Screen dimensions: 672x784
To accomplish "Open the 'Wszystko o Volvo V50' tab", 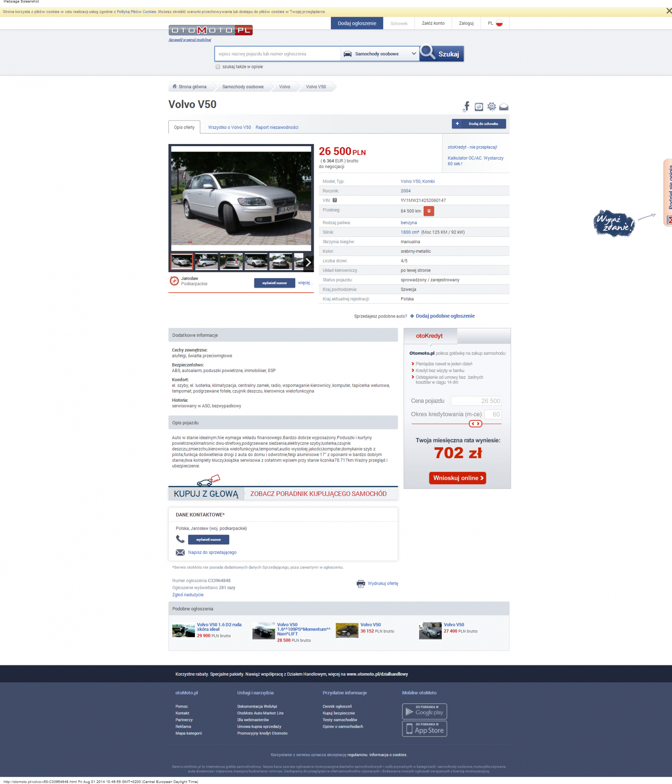I will [229, 128].
